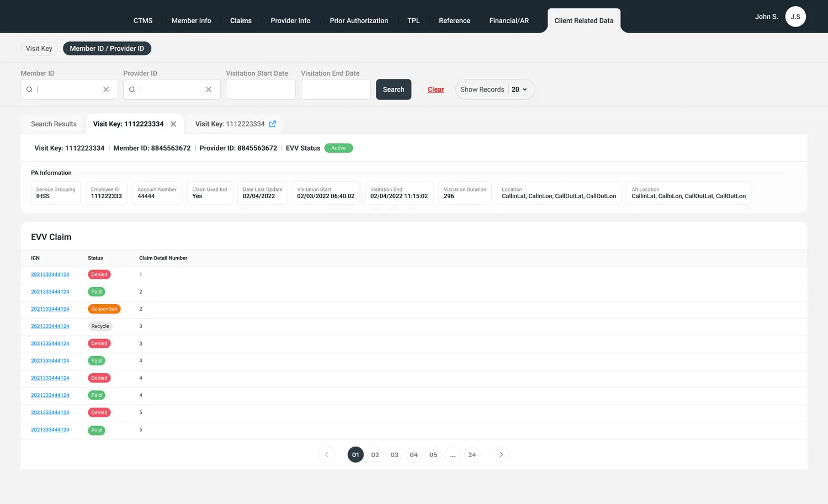Click the Suspended status badge
The image size is (828, 504).
(104, 309)
